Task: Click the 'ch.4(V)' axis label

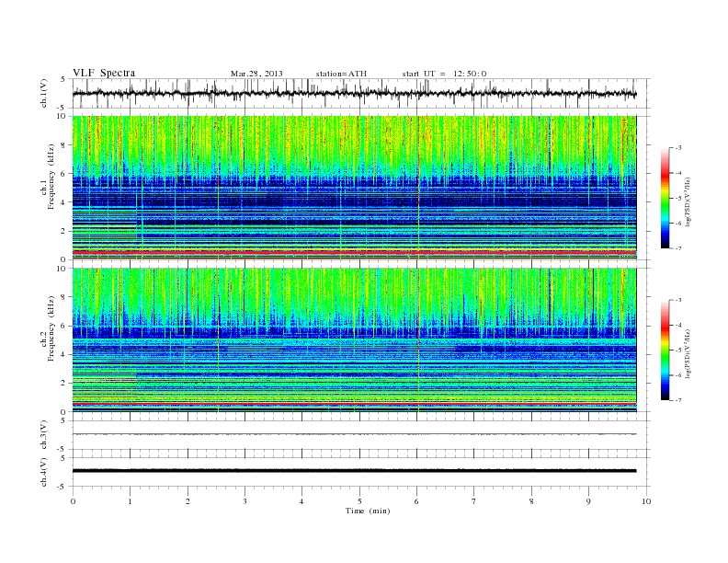Action: tap(44, 472)
